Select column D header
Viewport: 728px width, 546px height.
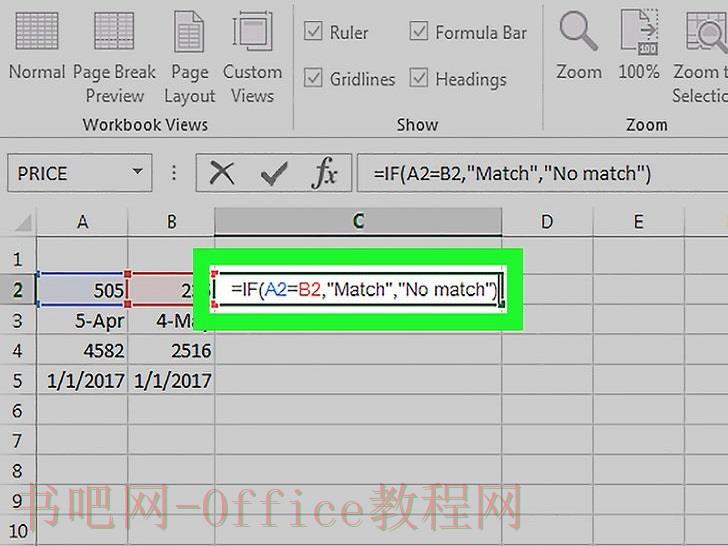coord(547,222)
